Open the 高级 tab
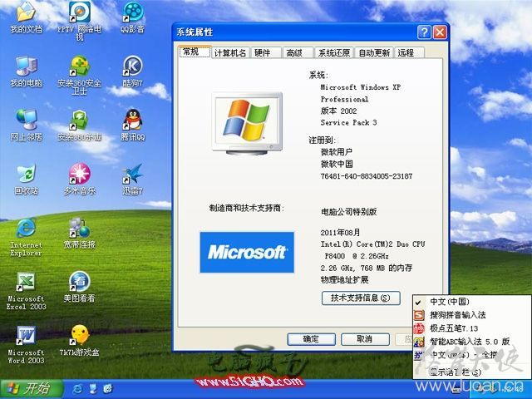 (298, 53)
